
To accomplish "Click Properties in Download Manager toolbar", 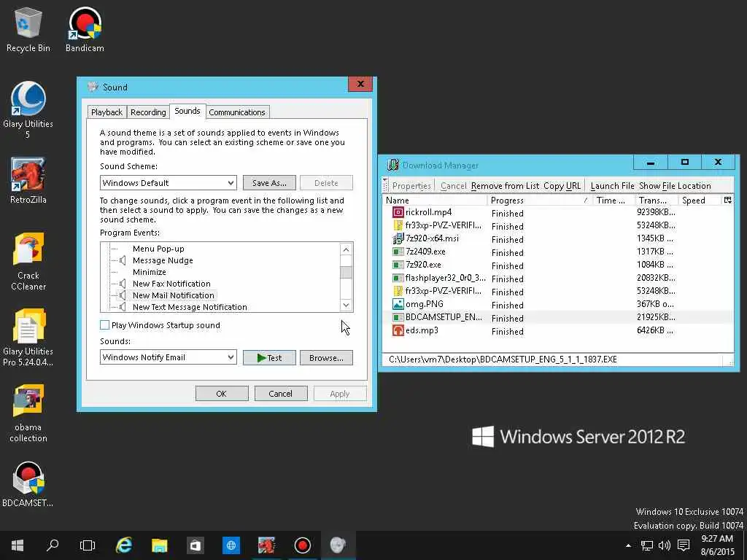I will (411, 186).
